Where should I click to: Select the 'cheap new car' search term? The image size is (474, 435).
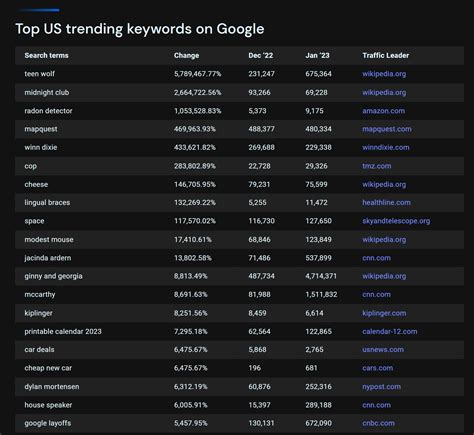48,368
